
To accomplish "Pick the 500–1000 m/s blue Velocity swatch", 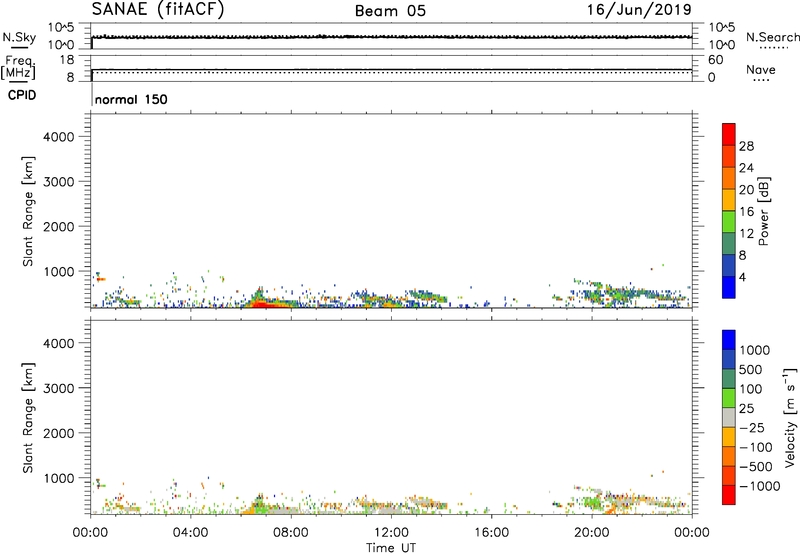I will point(729,360).
